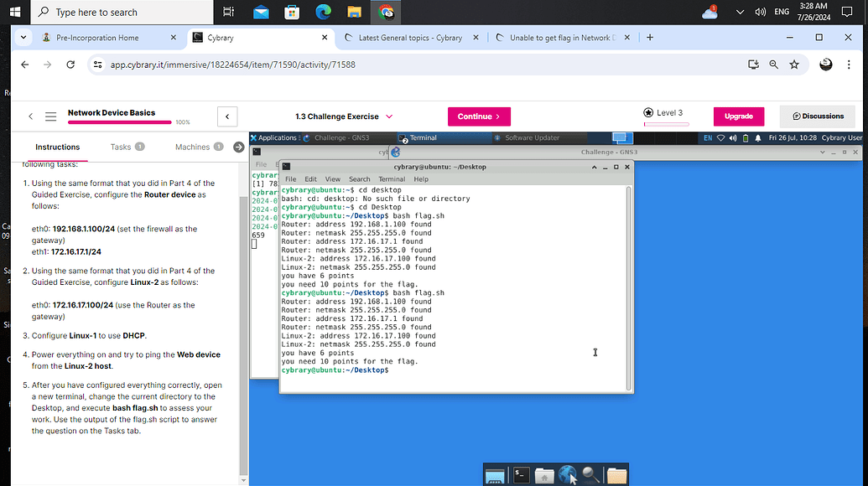The height and width of the screenshot is (486, 868).
Task: Open the magnifier search icon in dock
Action: [x=591, y=475]
